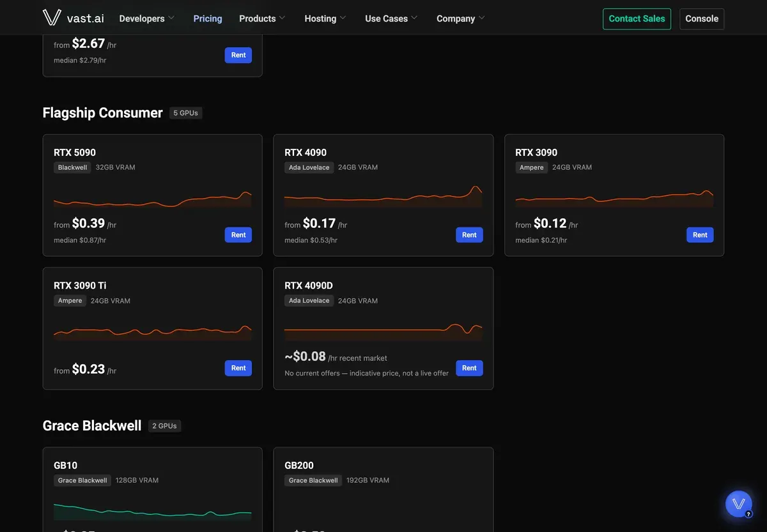Click Ada Lovelace tag on RTX 4090D

pyautogui.click(x=309, y=301)
